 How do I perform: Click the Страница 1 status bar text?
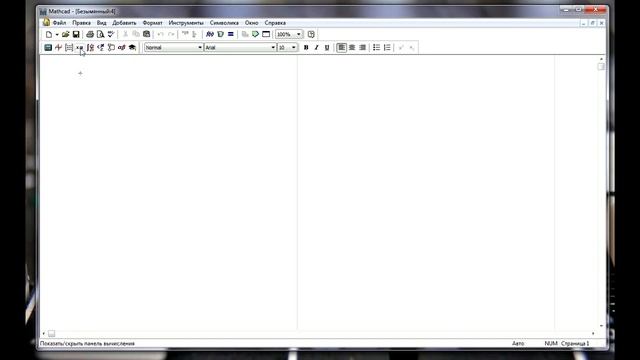coord(575,344)
